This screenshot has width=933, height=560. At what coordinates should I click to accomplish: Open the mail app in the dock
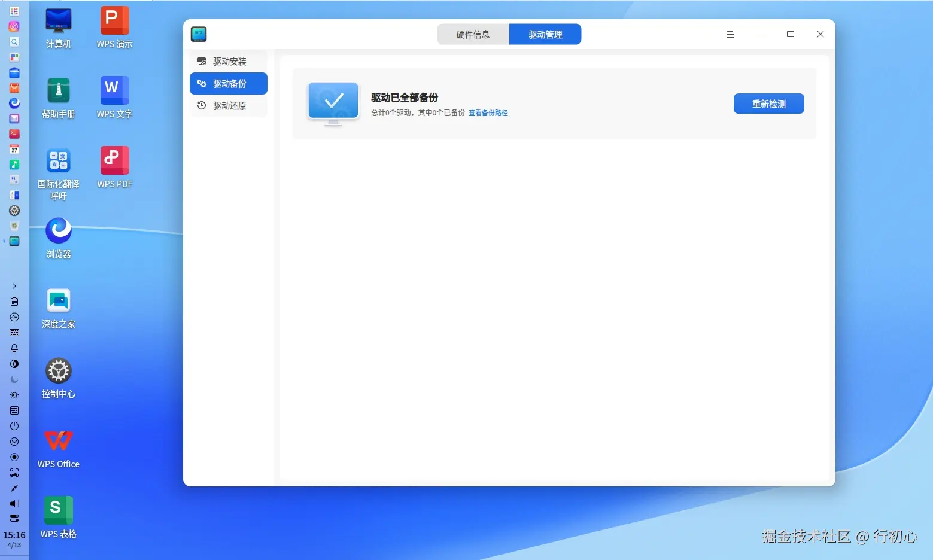pyautogui.click(x=14, y=118)
